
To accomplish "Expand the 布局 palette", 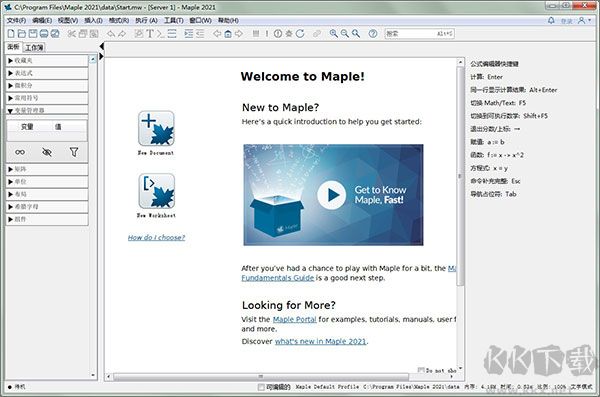I will coord(47,194).
